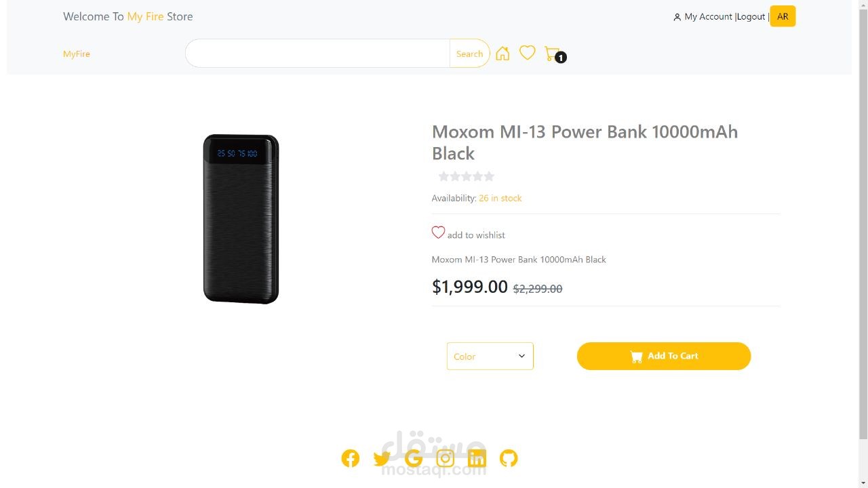
Task: Toggle the add to wishlist heart
Action: [439, 233]
